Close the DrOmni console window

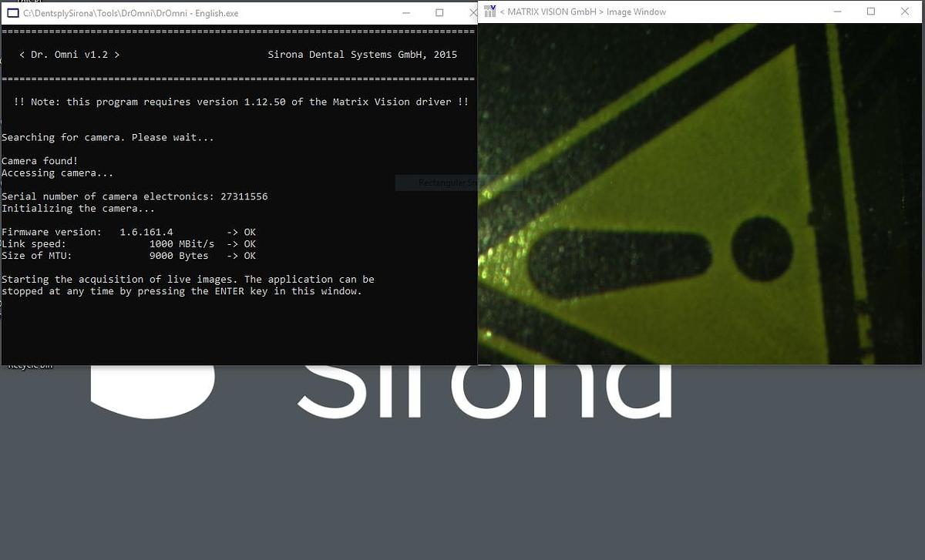[x=472, y=13]
